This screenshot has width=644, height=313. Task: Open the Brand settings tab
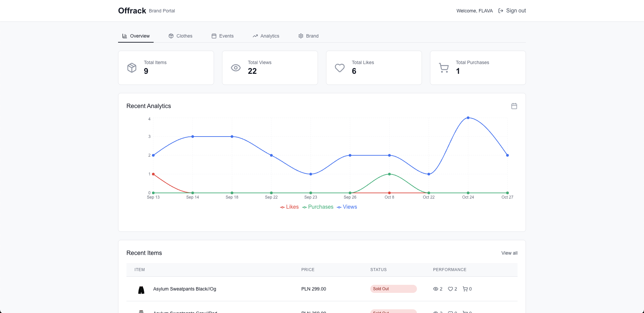click(308, 36)
